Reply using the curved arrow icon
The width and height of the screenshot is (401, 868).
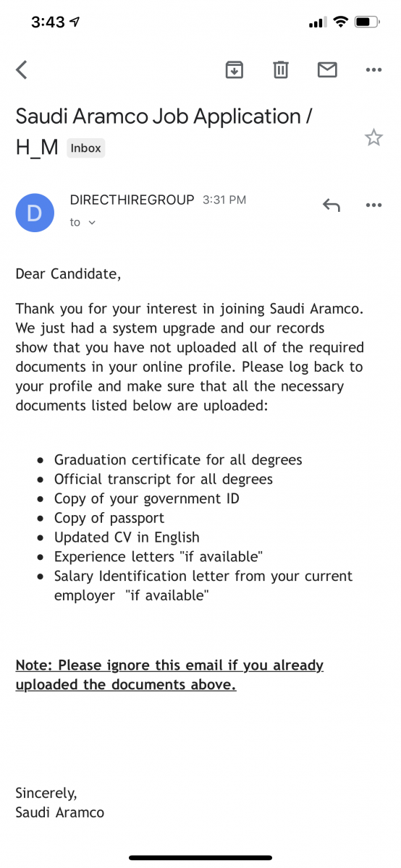[x=331, y=205]
